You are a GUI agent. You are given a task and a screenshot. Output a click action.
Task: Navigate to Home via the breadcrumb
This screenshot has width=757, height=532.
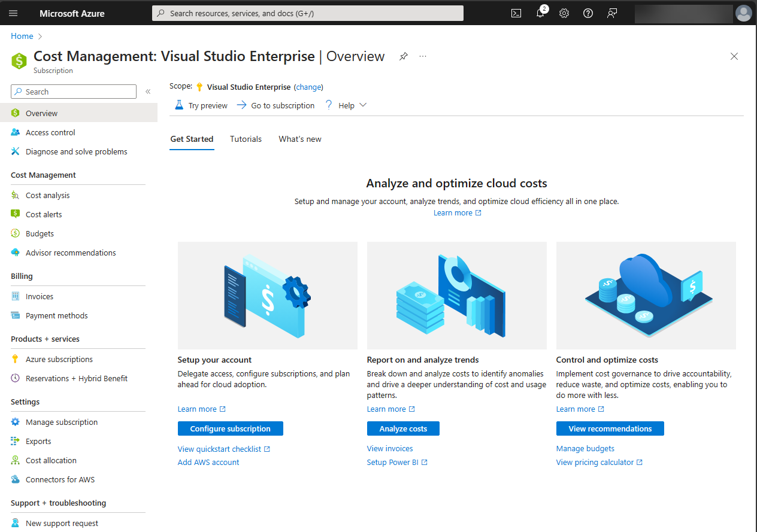22,36
